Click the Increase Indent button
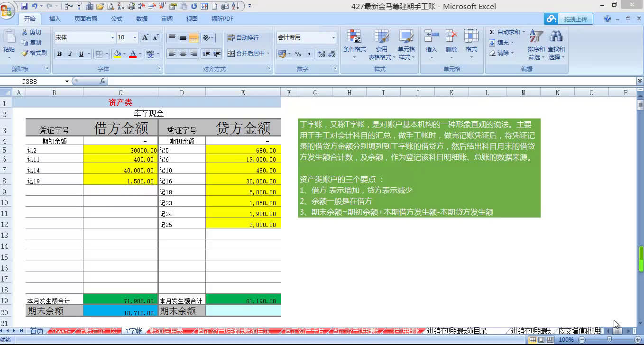644x345 pixels. [x=217, y=54]
